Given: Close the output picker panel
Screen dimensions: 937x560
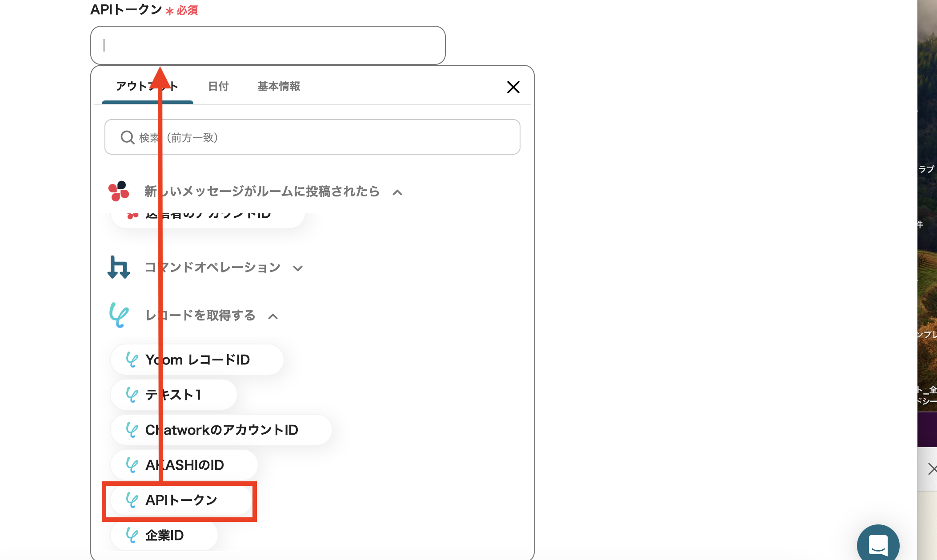Looking at the screenshot, I should [513, 87].
